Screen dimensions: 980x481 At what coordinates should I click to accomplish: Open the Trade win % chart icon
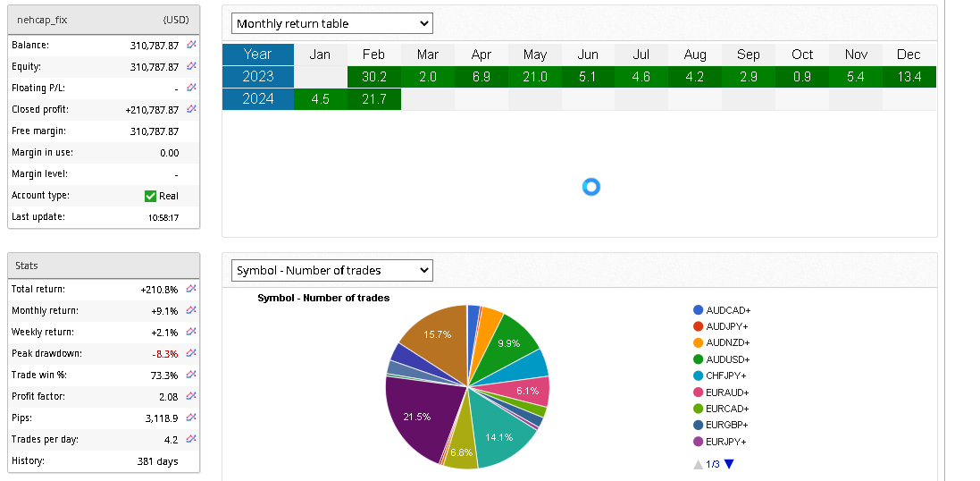(x=191, y=375)
